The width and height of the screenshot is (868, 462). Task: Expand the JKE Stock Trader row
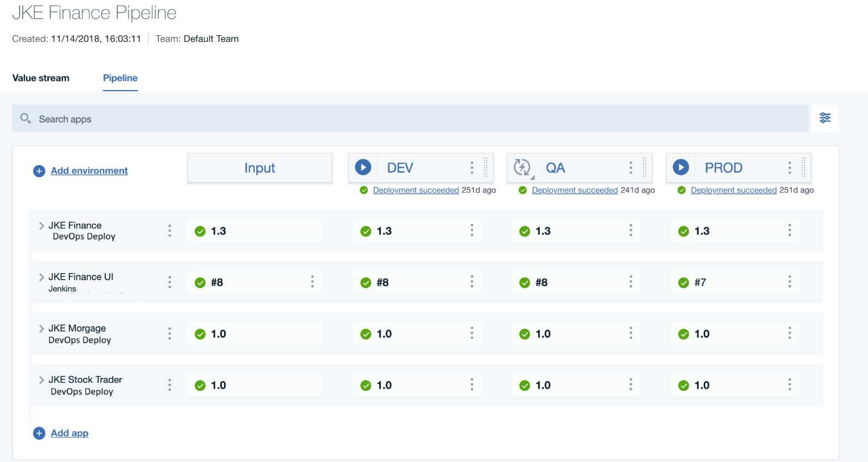tap(41, 380)
